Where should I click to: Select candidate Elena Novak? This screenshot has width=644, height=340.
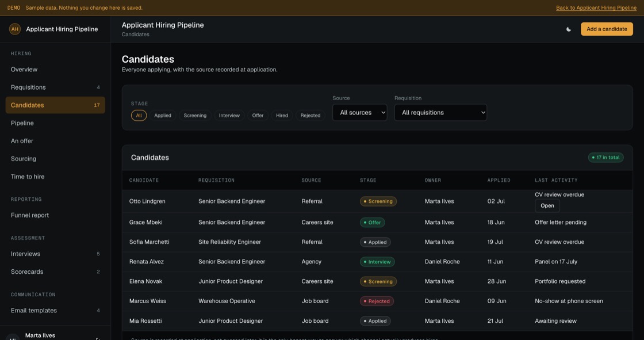pos(146,282)
